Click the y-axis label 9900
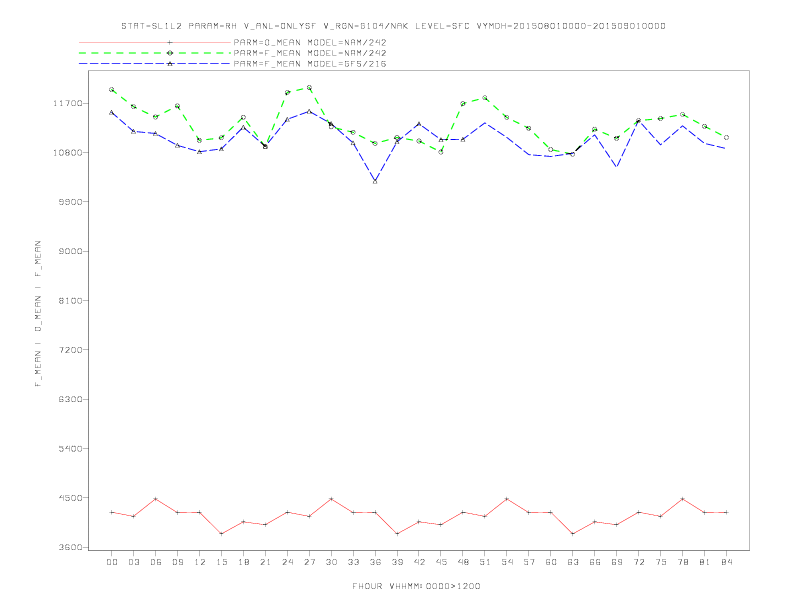792x612 pixels. pos(70,201)
